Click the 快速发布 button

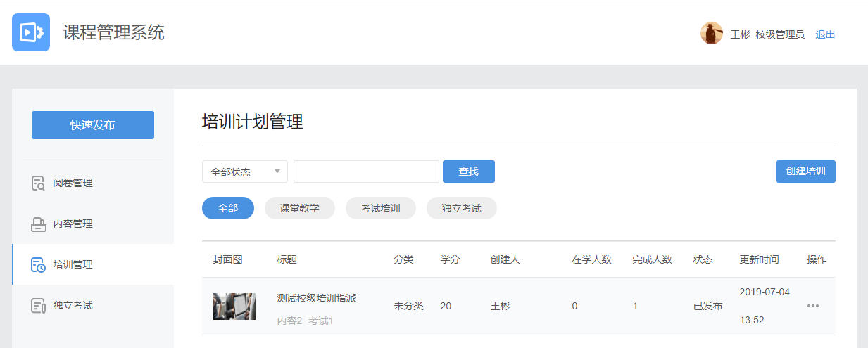[x=92, y=125]
